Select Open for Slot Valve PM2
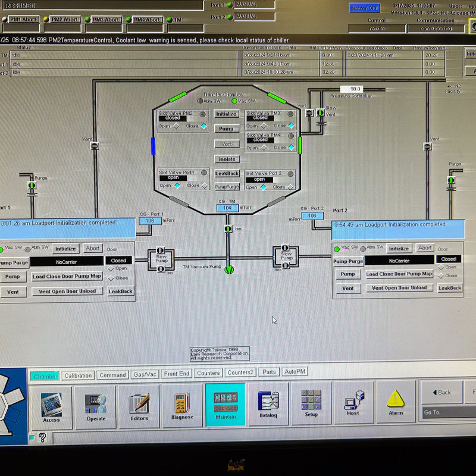Screen dimensions: 476x476 pyautogui.click(x=176, y=126)
